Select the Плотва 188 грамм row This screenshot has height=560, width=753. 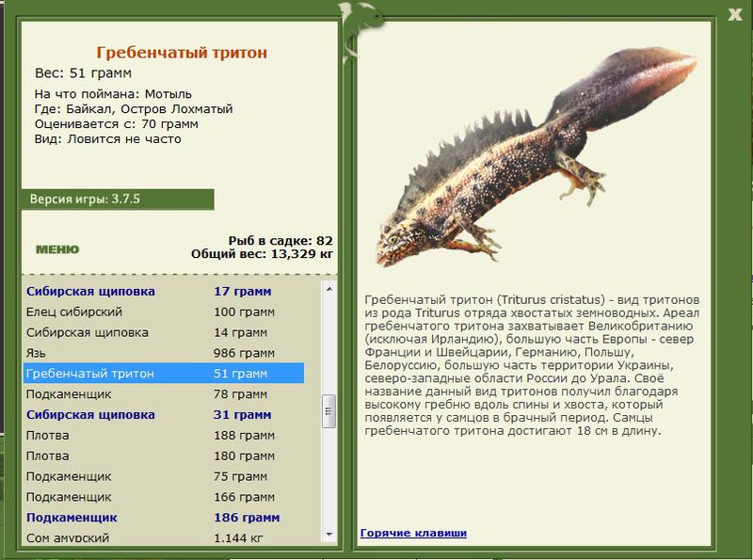click(164, 435)
